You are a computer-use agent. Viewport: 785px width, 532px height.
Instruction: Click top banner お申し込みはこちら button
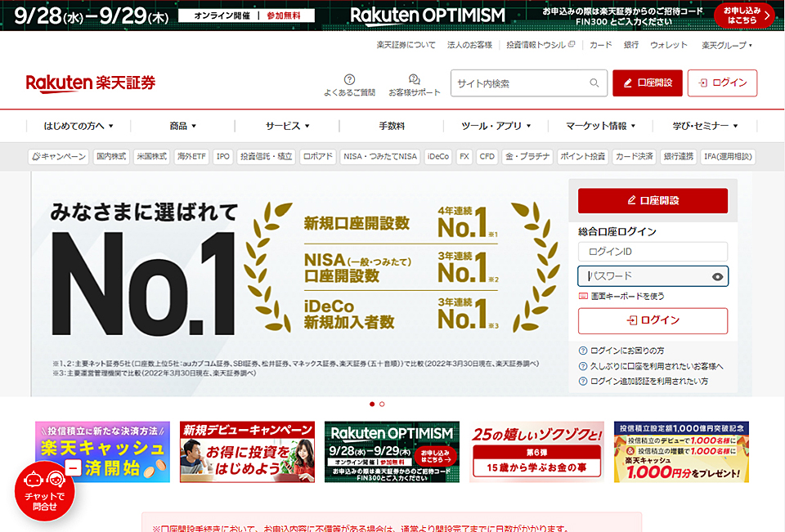click(x=745, y=16)
